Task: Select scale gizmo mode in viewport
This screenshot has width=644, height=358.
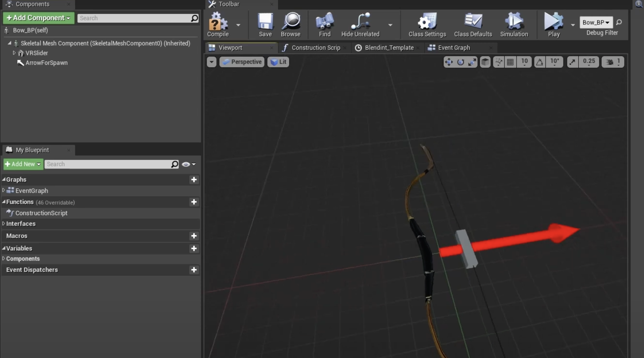Action: pos(472,62)
